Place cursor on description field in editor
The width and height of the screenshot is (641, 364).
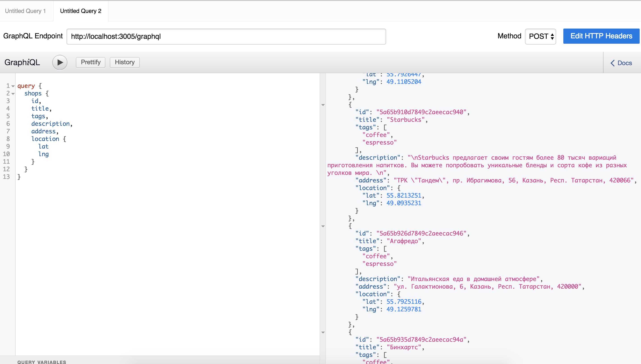(x=50, y=124)
